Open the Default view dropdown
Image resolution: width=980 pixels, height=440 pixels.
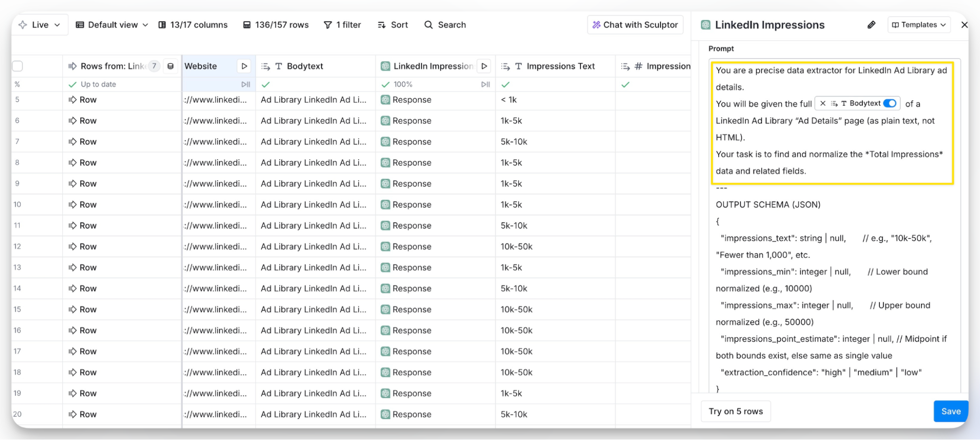(x=112, y=25)
